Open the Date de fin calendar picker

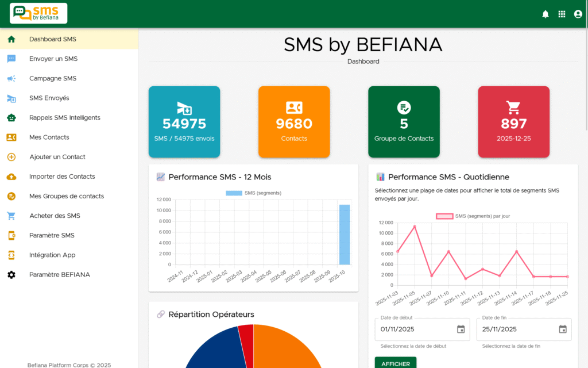562,329
